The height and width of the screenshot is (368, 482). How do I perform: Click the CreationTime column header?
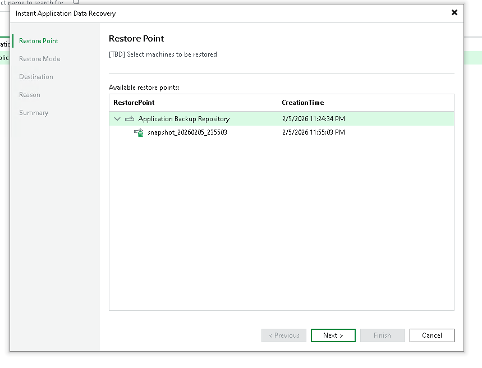coord(303,103)
